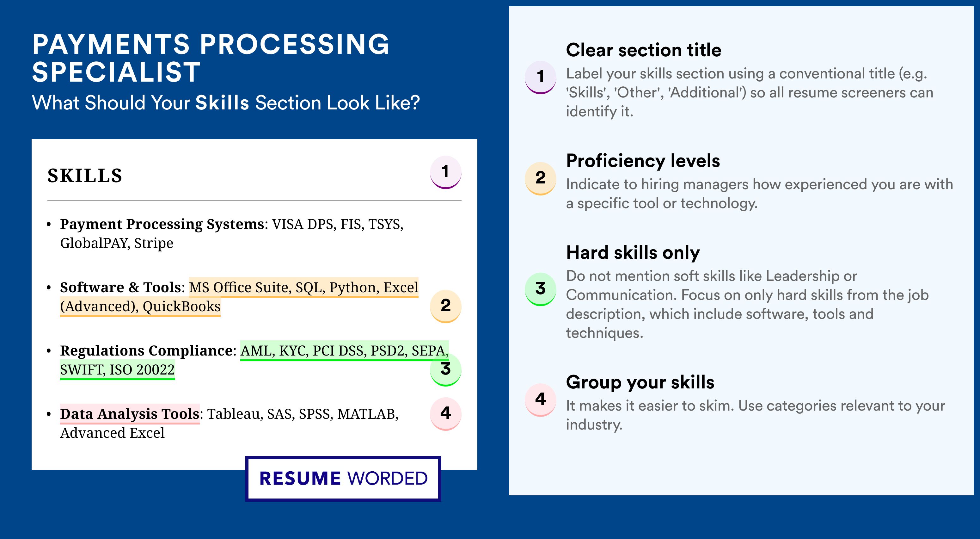Click the Proficiency levels heading
This screenshot has height=539, width=980.
[x=643, y=161]
